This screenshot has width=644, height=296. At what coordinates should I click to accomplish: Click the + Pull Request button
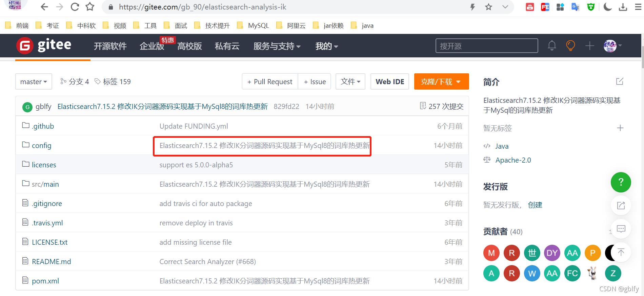270,81
